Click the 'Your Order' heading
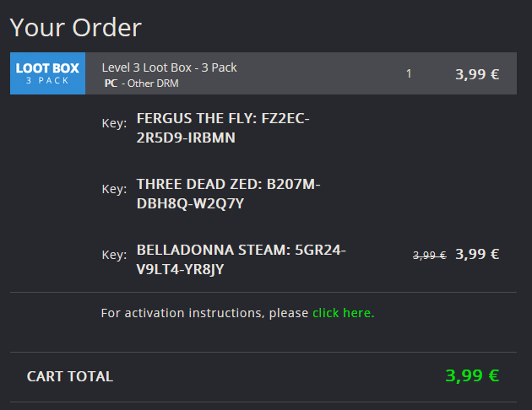Image resolution: width=532 pixels, height=410 pixels. point(76,28)
